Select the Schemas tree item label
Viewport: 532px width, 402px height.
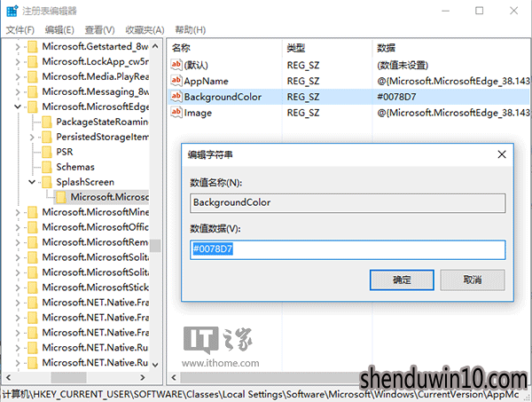point(75,167)
